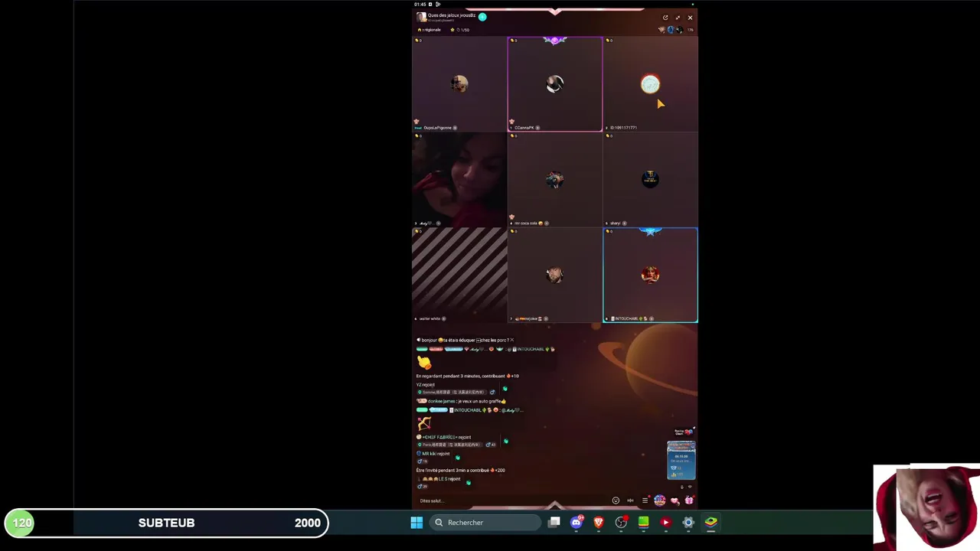The width and height of the screenshot is (980, 551).
Task: Open OBS Studio from the taskbar
Action: (x=621, y=523)
